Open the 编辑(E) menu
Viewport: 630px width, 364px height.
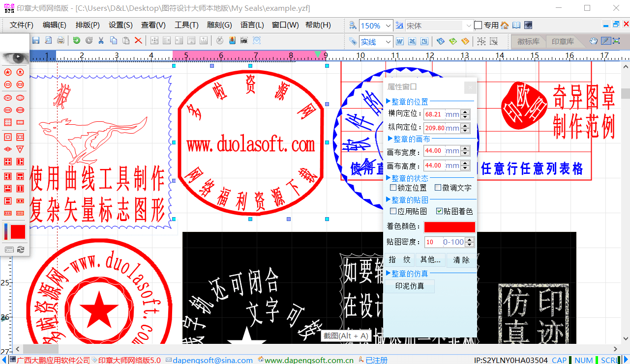coord(55,25)
